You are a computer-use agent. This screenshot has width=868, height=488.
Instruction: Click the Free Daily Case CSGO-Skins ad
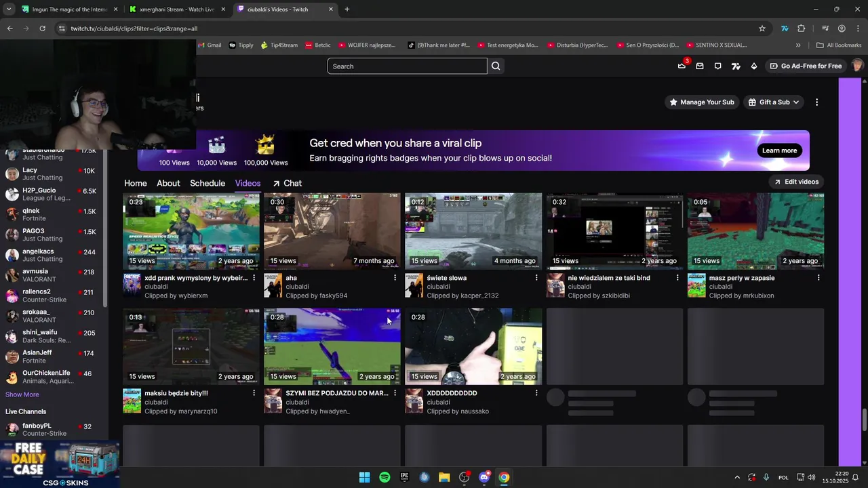[x=60, y=464]
